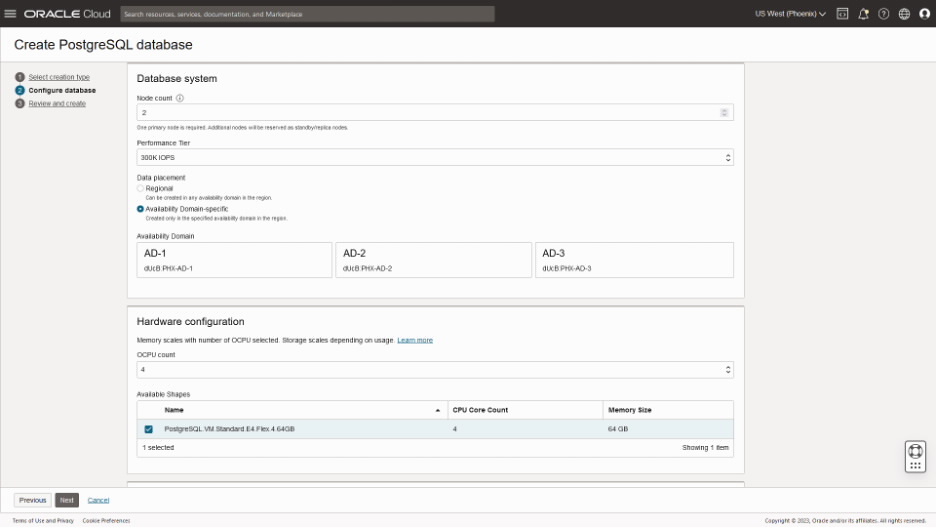Click the Cancel link
936x528 pixels.
coord(98,500)
